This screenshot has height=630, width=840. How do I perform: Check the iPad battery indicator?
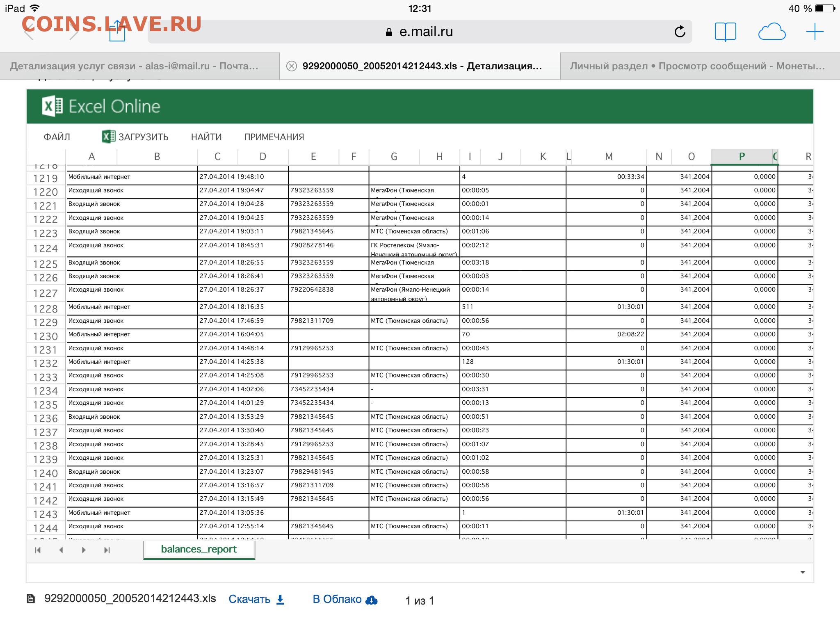pyautogui.click(x=825, y=9)
